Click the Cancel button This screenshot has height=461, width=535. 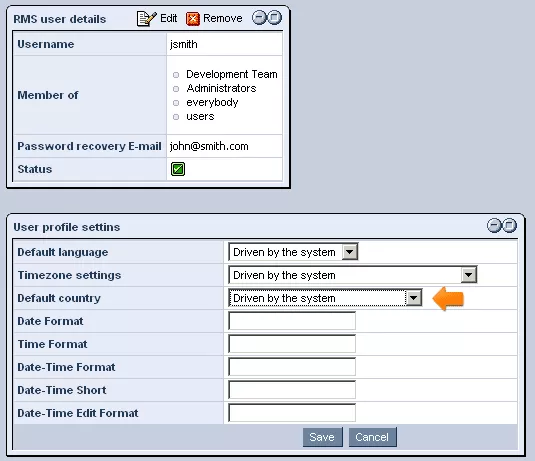[x=373, y=437]
